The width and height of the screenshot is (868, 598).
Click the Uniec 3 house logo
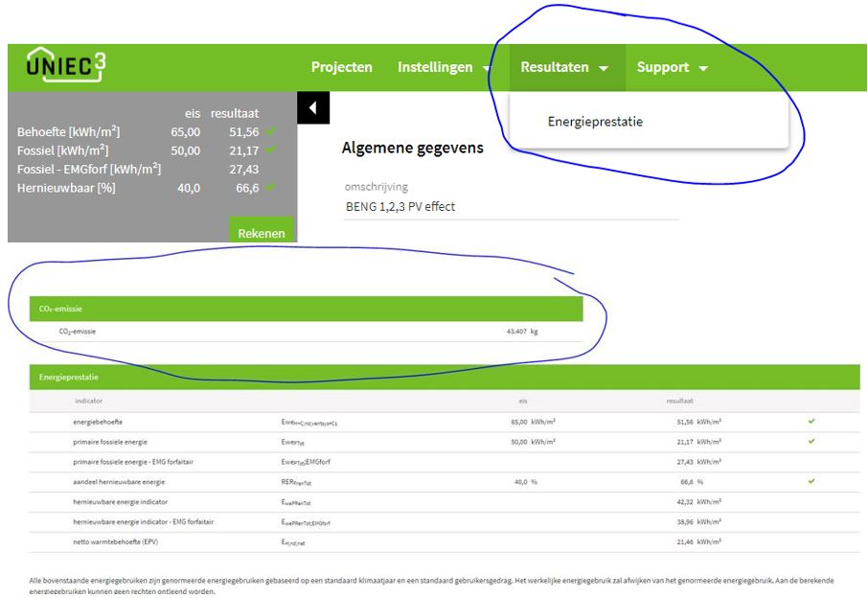66,65
